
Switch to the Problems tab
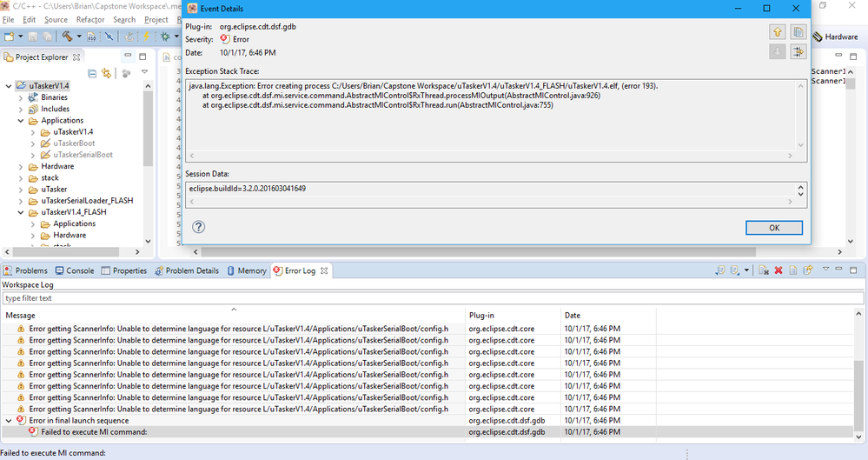pyautogui.click(x=25, y=270)
